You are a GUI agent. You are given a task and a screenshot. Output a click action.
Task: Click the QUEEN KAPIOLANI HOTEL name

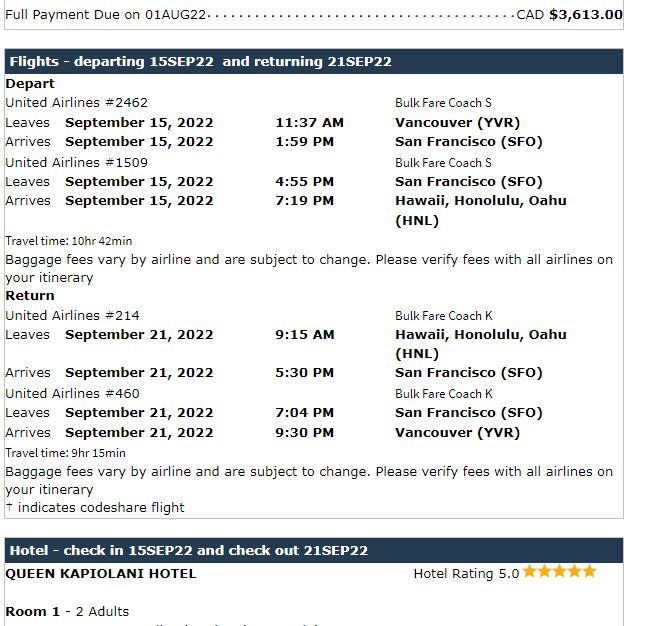pyautogui.click(x=101, y=574)
